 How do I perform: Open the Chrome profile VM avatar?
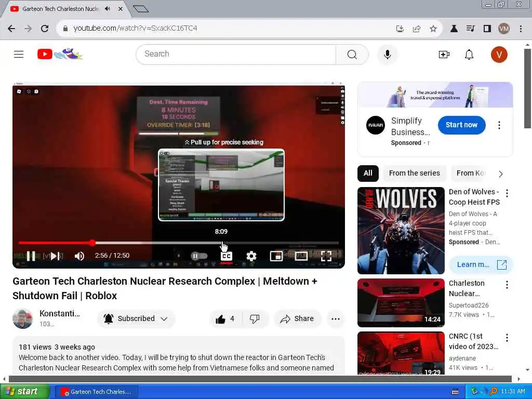pyautogui.click(x=504, y=29)
